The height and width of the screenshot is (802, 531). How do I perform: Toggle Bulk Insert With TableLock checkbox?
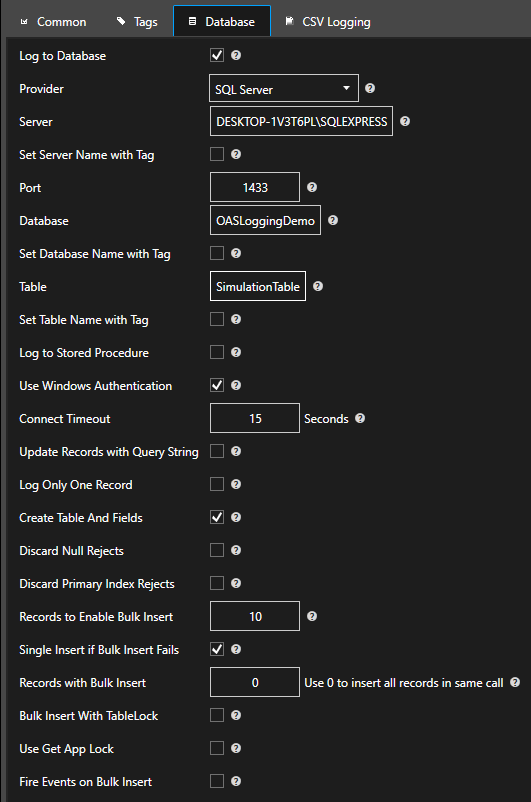[217, 715]
